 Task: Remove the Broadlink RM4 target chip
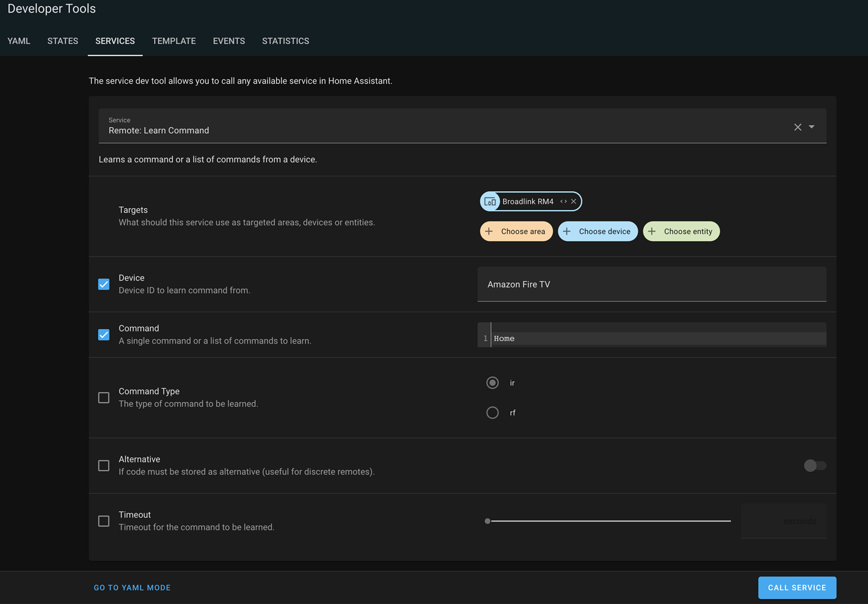(574, 201)
